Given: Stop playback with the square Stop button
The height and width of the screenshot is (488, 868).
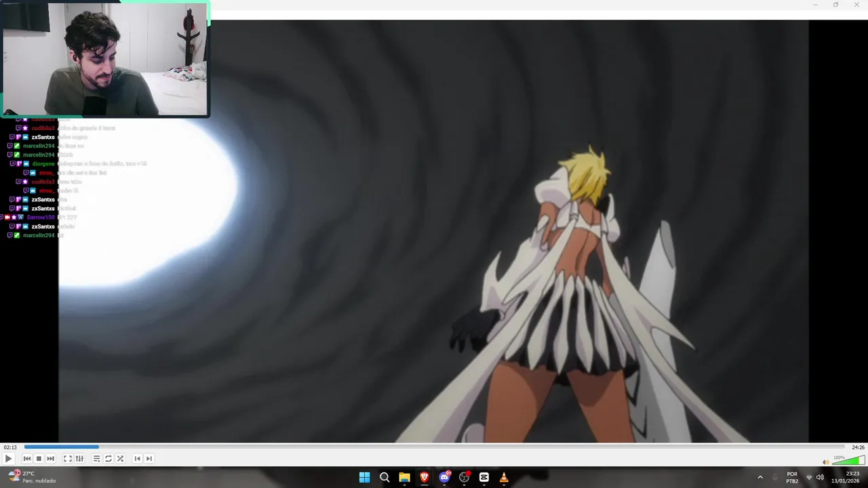Looking at the screenshot, I should 39,459.
